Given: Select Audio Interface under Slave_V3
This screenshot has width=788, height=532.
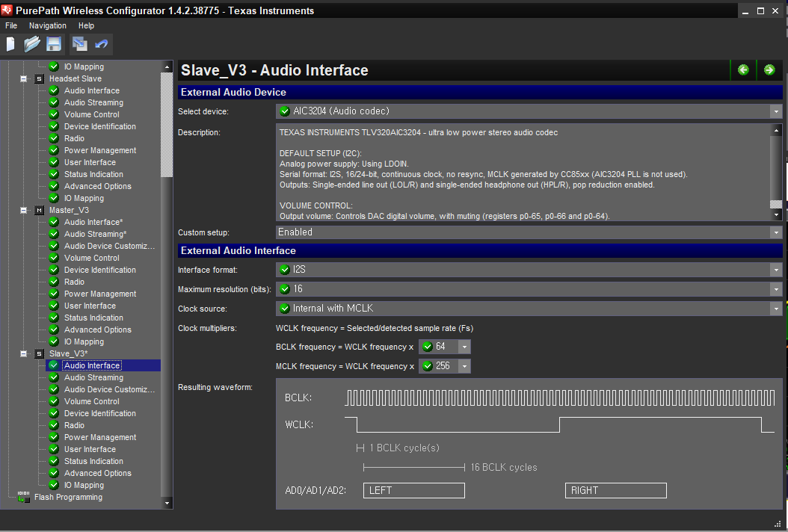Looking at the screenshot, I should pos(92,365).
